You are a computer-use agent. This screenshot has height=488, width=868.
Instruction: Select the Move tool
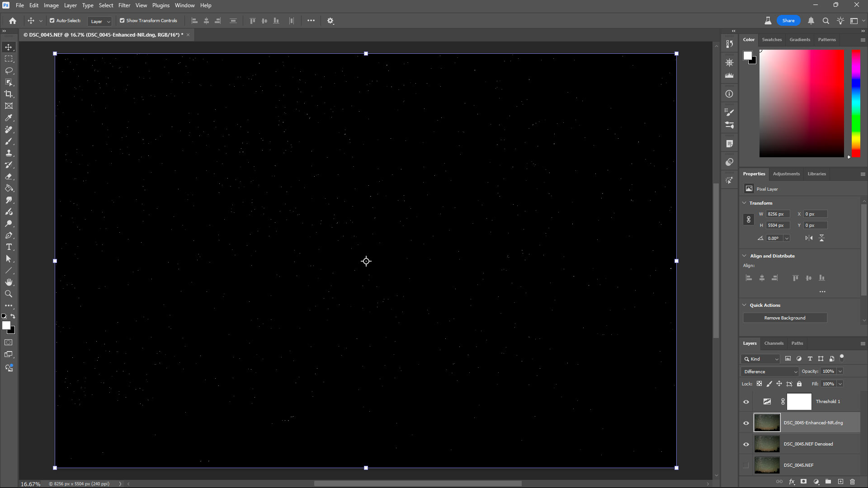tap(8, 47)
